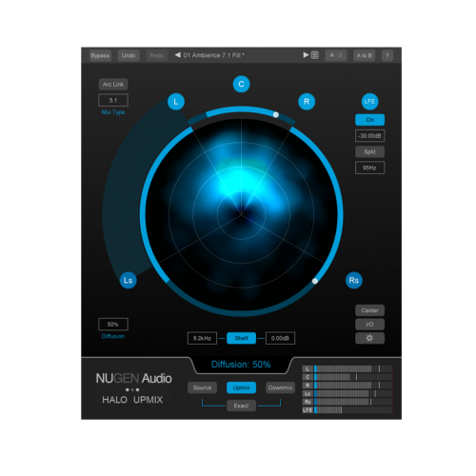The image size is (476, 476).
Task: Click the front arc white handle
Action: (276, 115)
